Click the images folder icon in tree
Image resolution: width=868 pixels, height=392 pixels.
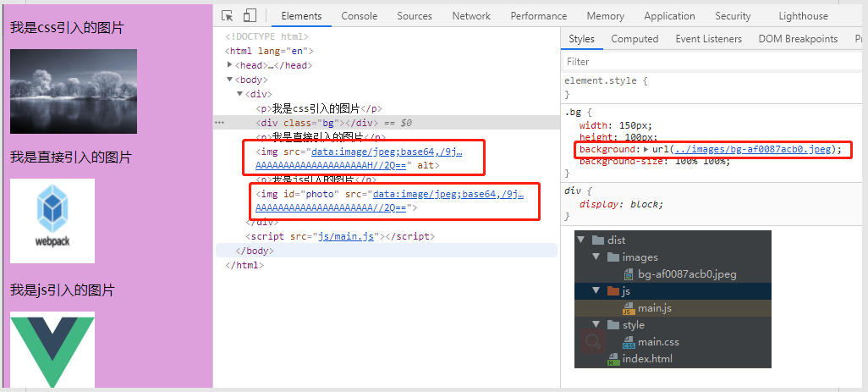(x=613, y=257)
